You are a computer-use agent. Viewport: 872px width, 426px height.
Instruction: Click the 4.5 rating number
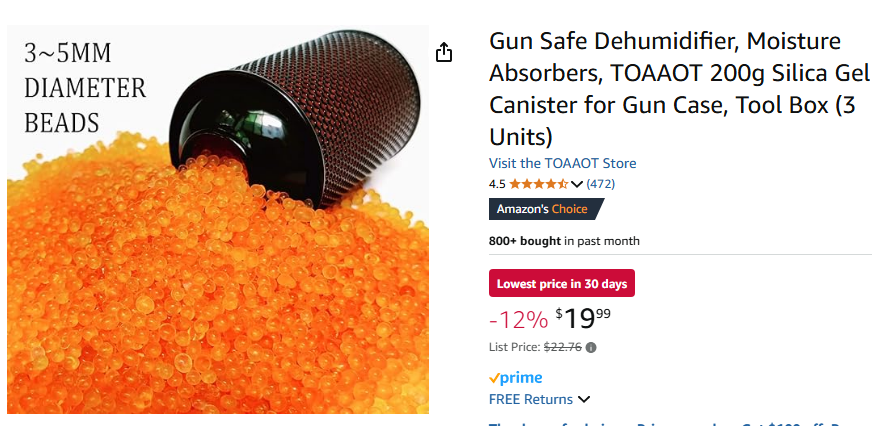(497, 184)
